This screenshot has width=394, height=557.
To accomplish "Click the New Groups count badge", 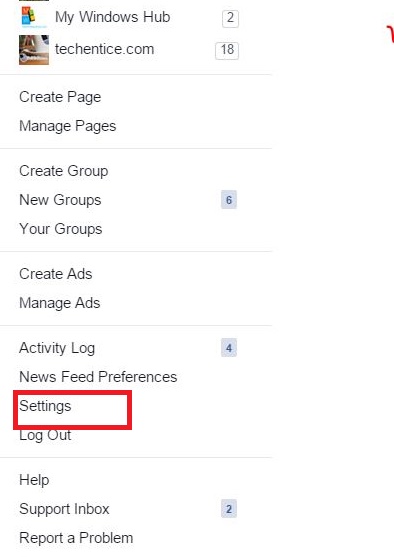I will coord(229,200).
